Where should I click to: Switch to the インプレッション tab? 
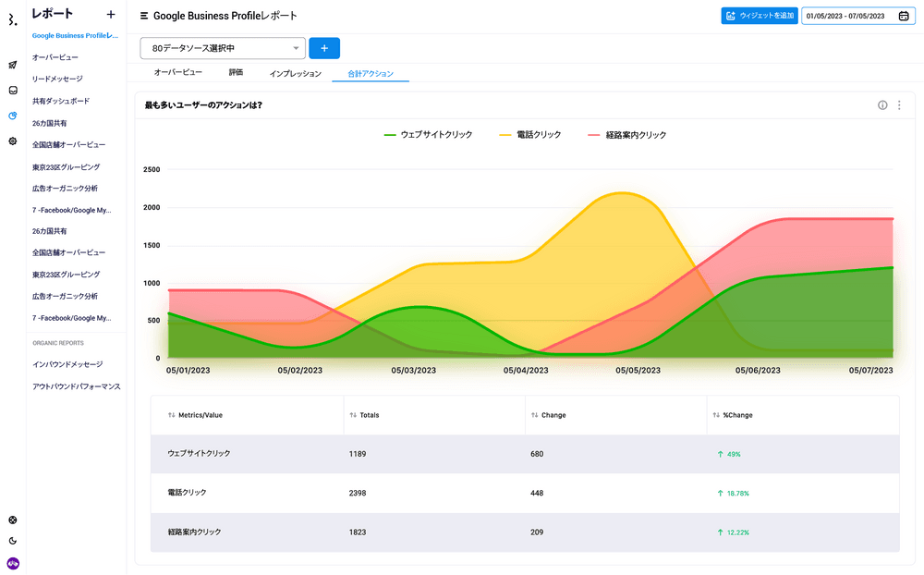pyautogui.click(x=295, y=73)
